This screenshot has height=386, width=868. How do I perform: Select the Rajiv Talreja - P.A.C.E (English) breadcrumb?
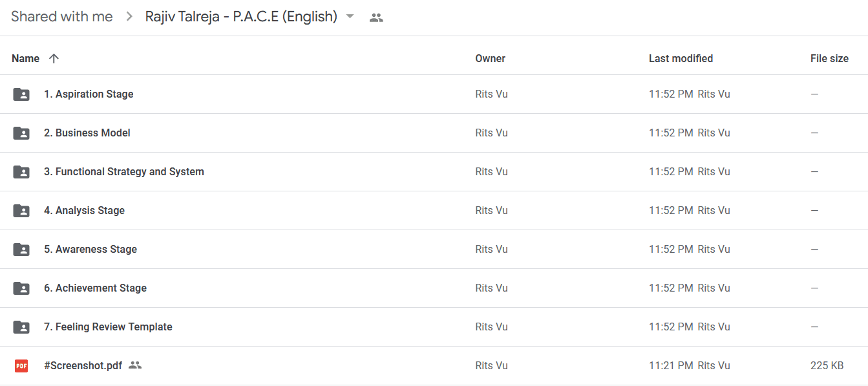[241, 17]
